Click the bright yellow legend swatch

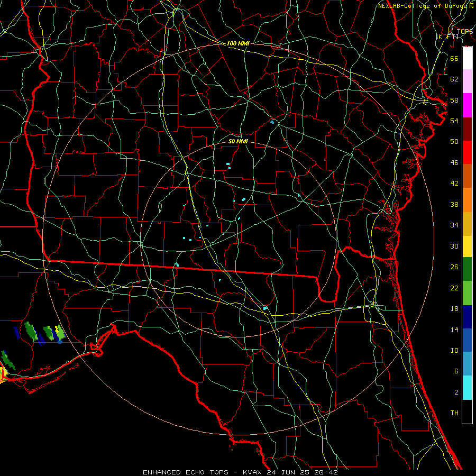(x=467, y=246)
